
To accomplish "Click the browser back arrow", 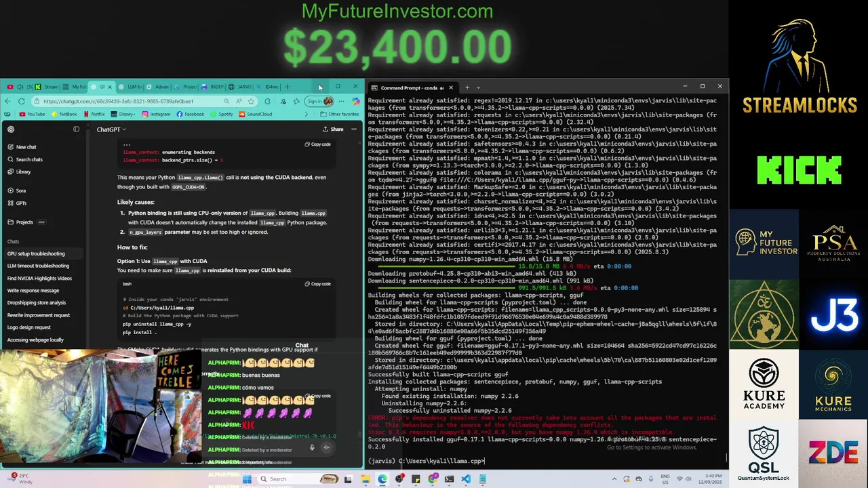I will pos(8,101).
